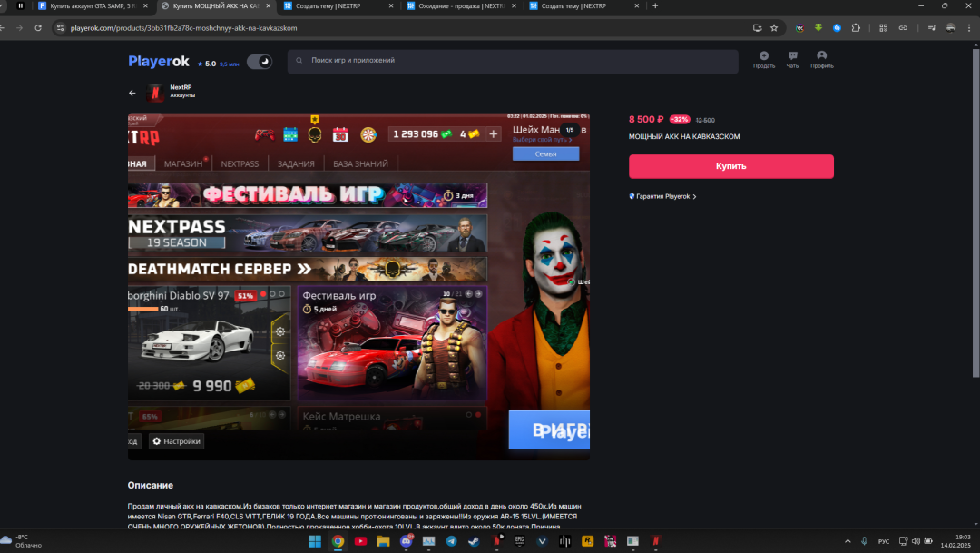Click the 5.0 star rating
The image size is (980, 553).
[207, 64]
